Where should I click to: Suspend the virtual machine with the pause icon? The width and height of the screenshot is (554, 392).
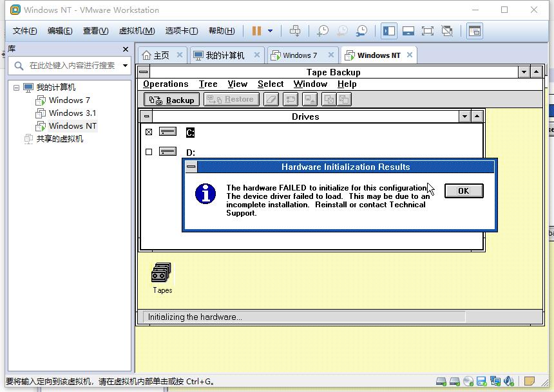tap(256, 31)
